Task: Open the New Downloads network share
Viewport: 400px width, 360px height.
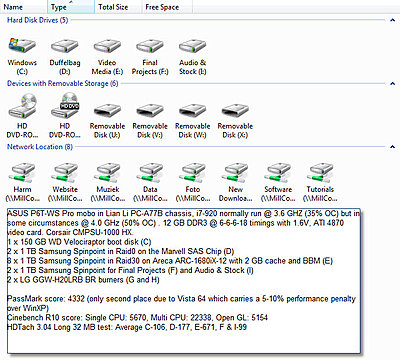Action: pos(235,182)
